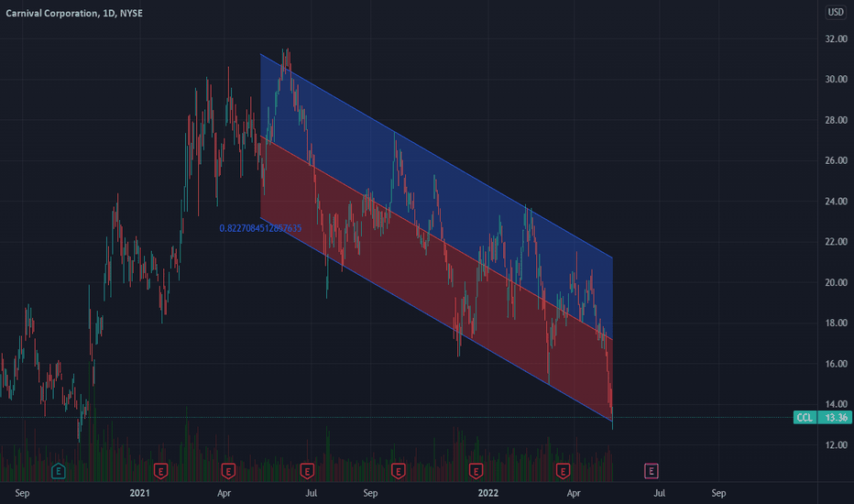Click the 12.00 price axis label

[x=836, y=444]
